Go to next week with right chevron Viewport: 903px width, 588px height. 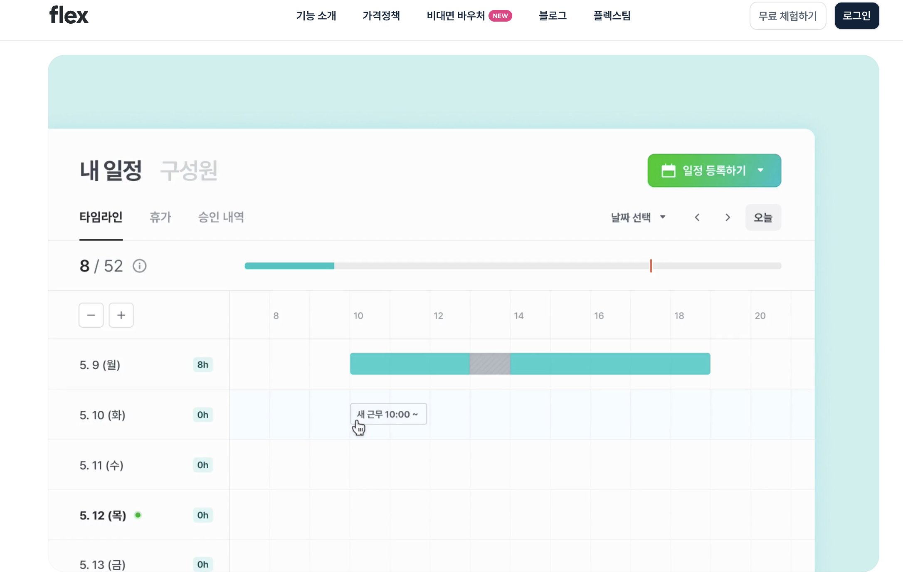pyautogui.click(x=728, y=217)
